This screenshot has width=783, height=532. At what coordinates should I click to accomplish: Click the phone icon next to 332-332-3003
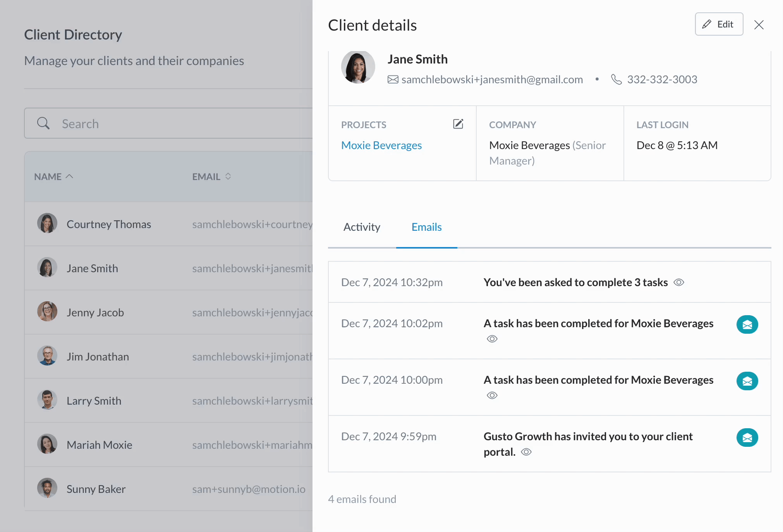(616, 79)
